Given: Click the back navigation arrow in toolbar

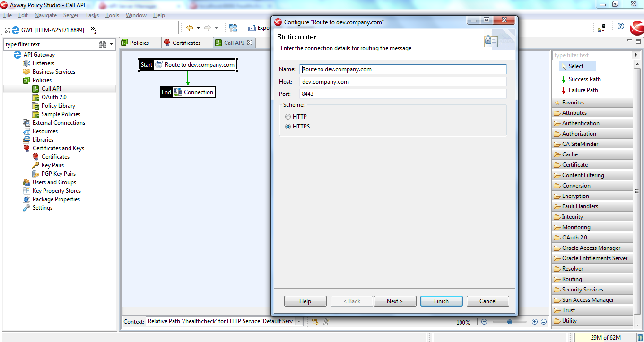Looking at the screenshot, I should (x=190, y=28).
